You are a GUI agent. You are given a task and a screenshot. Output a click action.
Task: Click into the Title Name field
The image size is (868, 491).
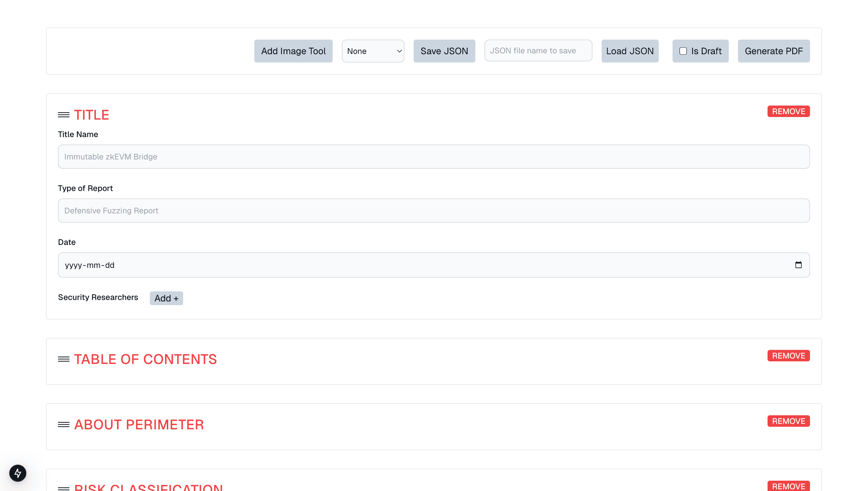[434, 157]
